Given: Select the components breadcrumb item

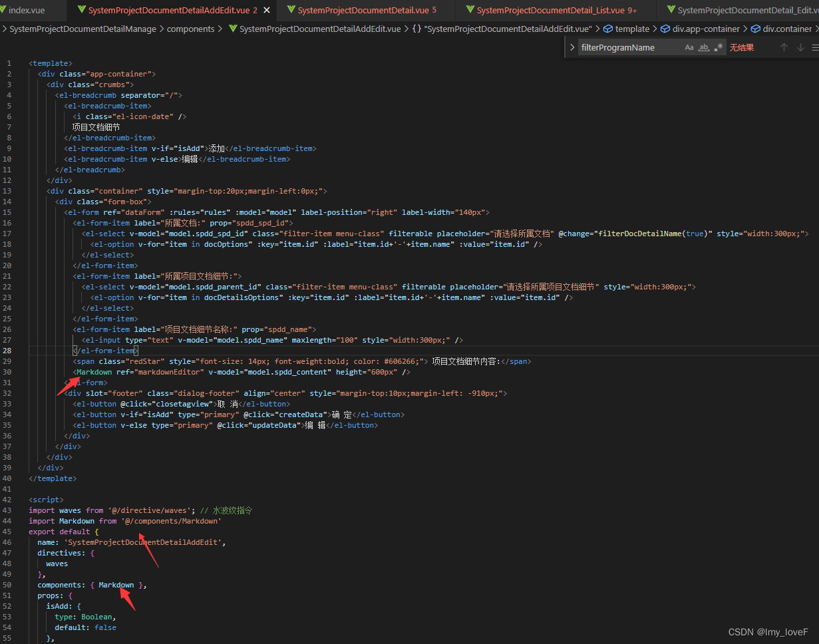Looking at the screenshot, I should click(191, 29).
